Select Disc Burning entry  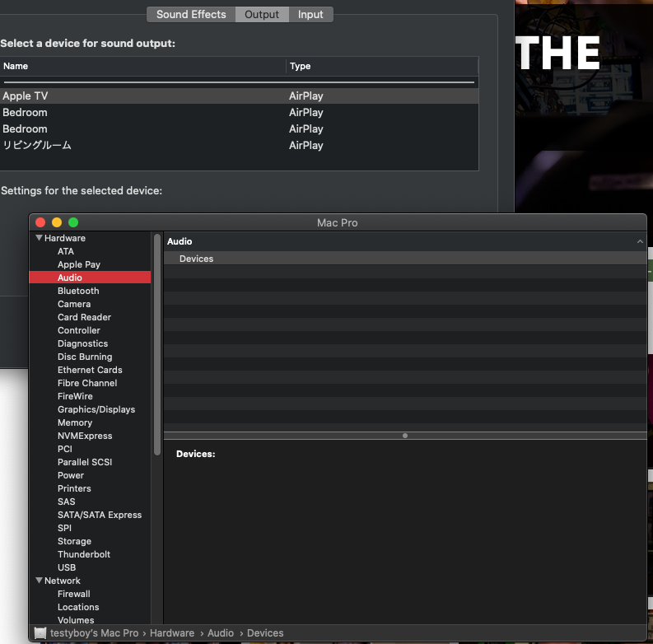(85, 357)
